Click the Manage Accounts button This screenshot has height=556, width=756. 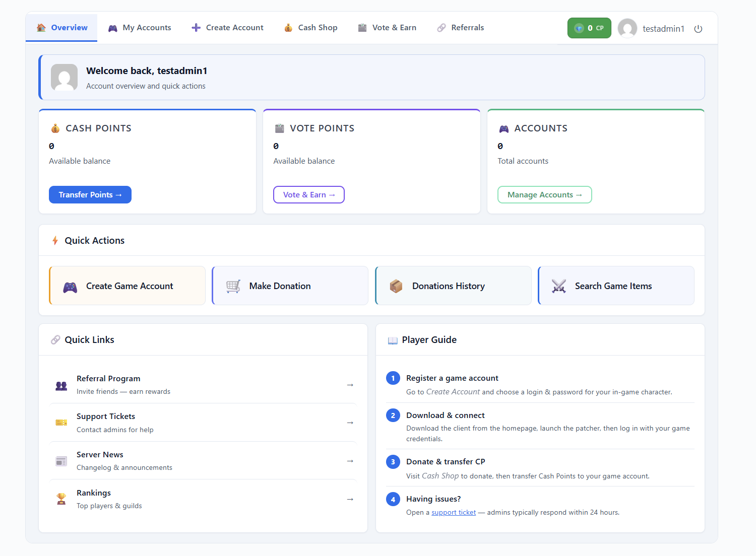pos(545,195)
